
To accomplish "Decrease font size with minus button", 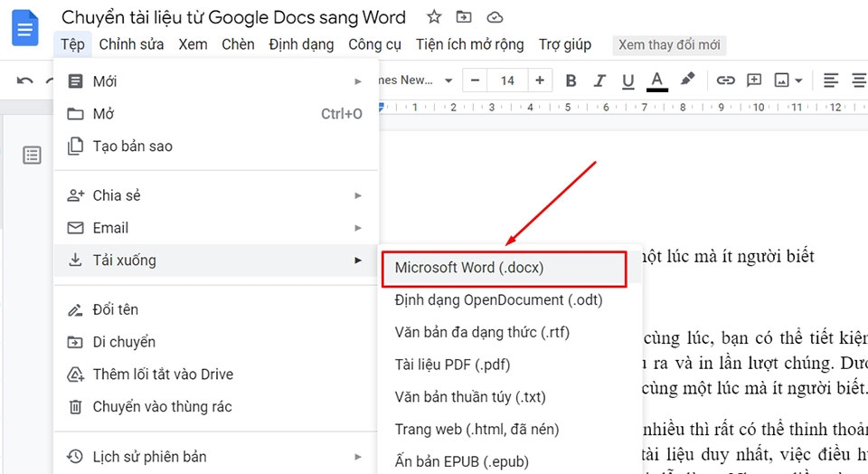I will pyautogui.click(x=475, y=81).
